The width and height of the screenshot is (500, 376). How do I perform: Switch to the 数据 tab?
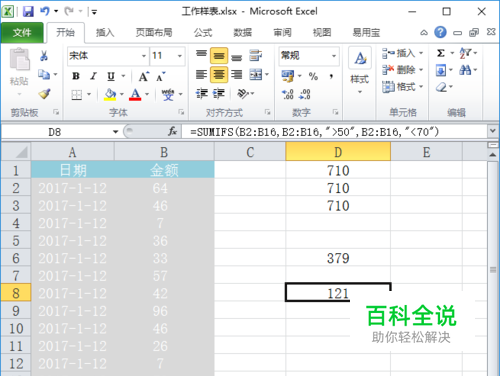point(242,33)
